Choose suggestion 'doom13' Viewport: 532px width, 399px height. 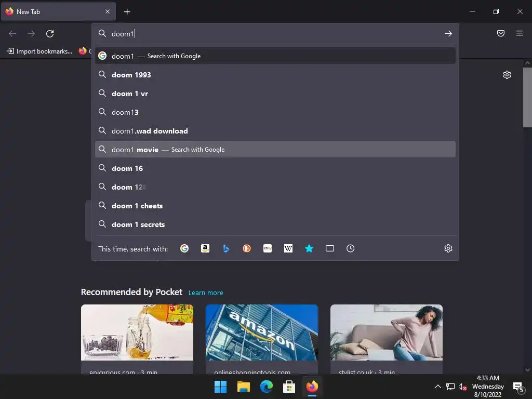tap(275, 112)
